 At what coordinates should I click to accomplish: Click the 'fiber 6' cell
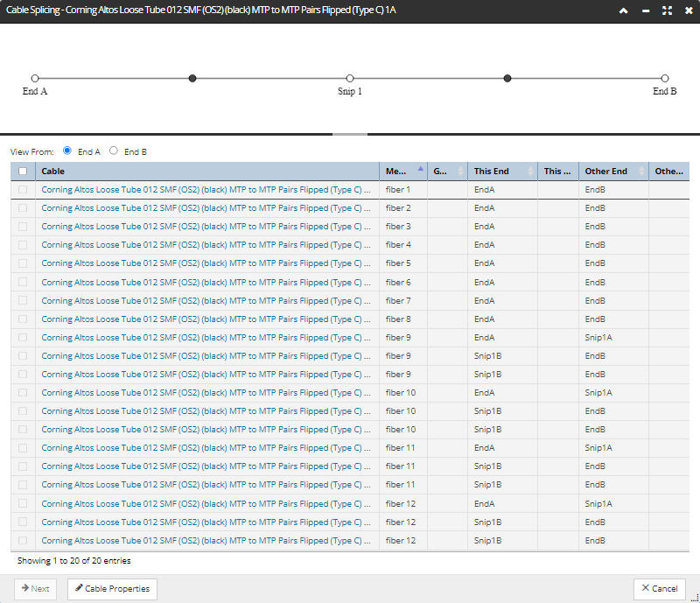[403, 283]
